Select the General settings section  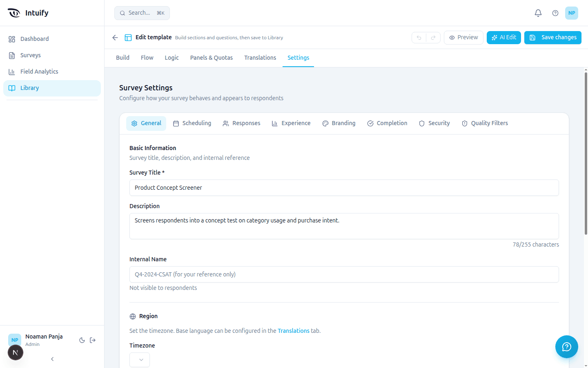tap(146, 123)
